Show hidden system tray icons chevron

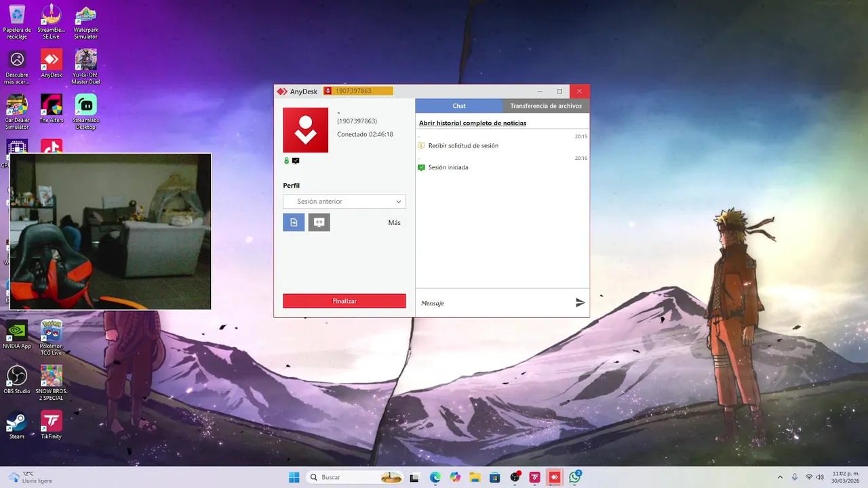[x=780, y=477]
